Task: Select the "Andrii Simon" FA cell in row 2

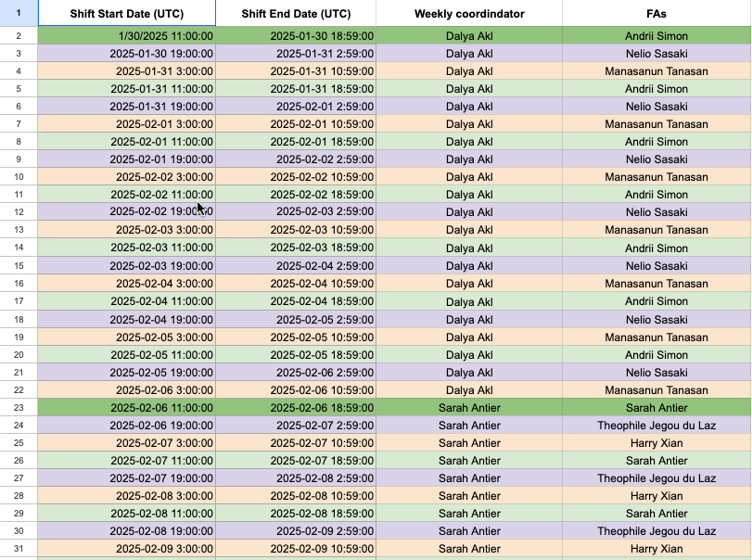Action: [x=655, y=35]
